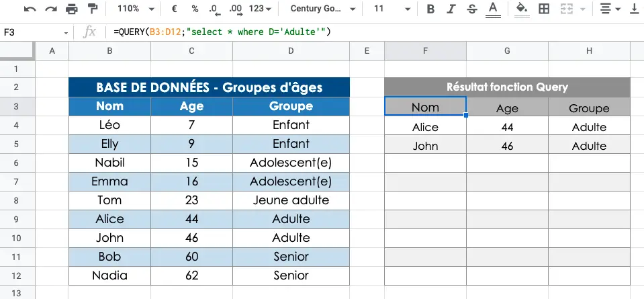
Task: Toggle bold formatting
Action: pyautogui.click(x=430, y=9)
